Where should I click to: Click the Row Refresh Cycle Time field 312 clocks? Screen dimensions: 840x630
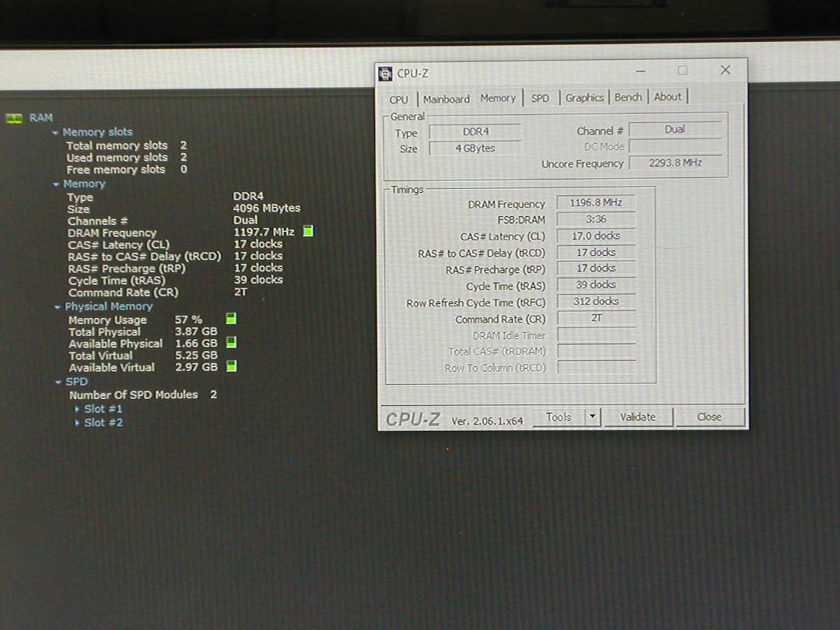point(596,302)
